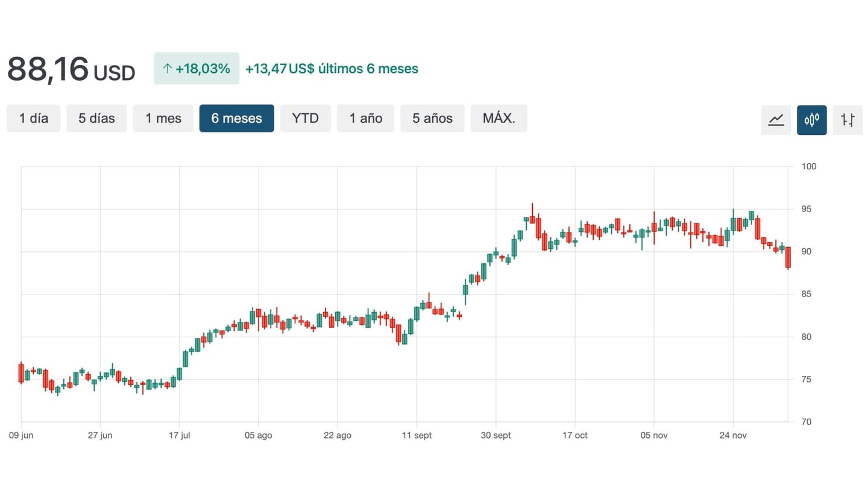This screenshot has width=868, height=488.
Task: Click the last red candle at far right
Action: [788, 257]
